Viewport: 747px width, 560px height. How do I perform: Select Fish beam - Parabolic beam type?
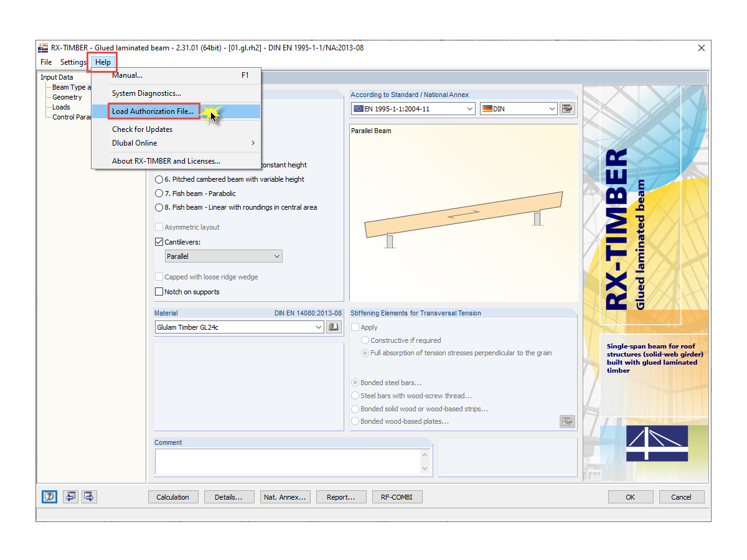(x=159, y=193)
